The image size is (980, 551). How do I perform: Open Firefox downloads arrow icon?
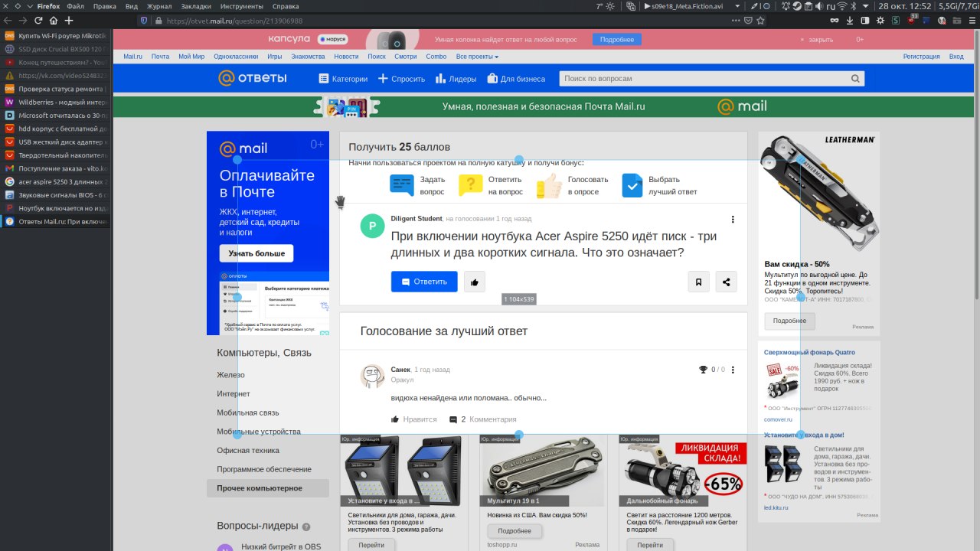pos(851,21)
